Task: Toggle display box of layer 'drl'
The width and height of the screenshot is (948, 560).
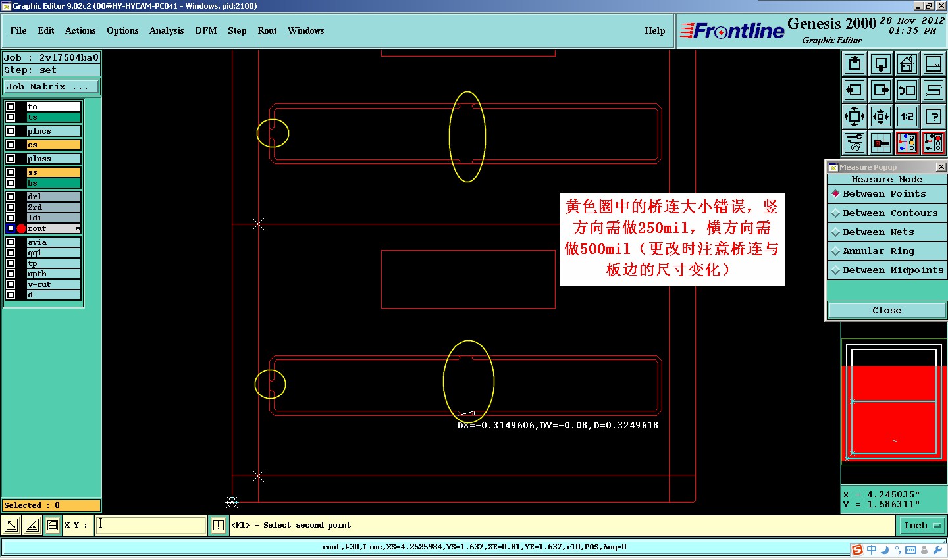Action: click(x=11, y=197)
